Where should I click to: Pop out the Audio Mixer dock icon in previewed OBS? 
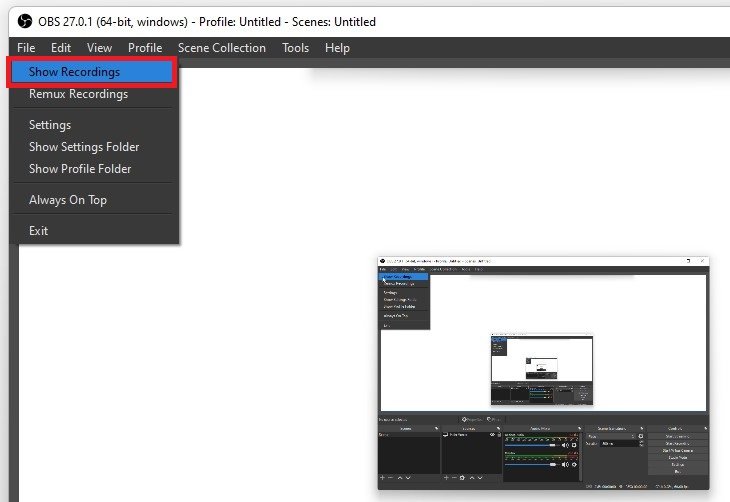[579, 428]
